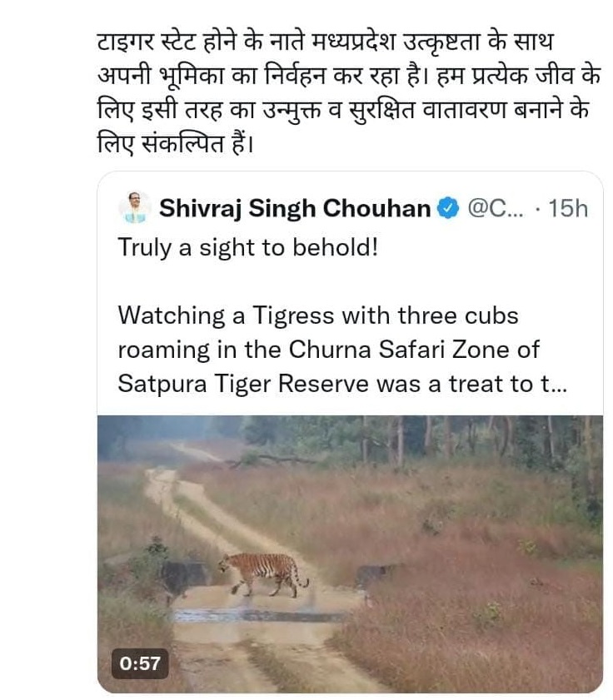Click Shivraj Singh Chouhan's profile avatar
The height and width of the screenshot is (700, 613).
point(133,207)
